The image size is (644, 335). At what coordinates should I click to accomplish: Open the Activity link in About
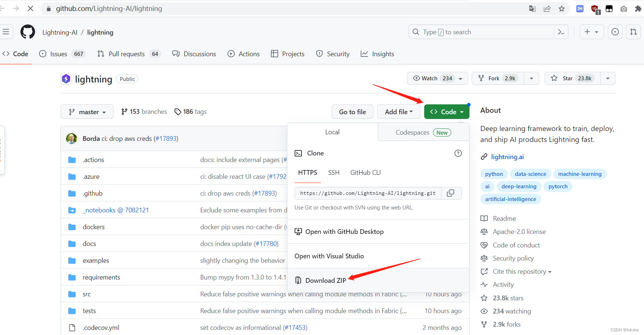point(503,285)
